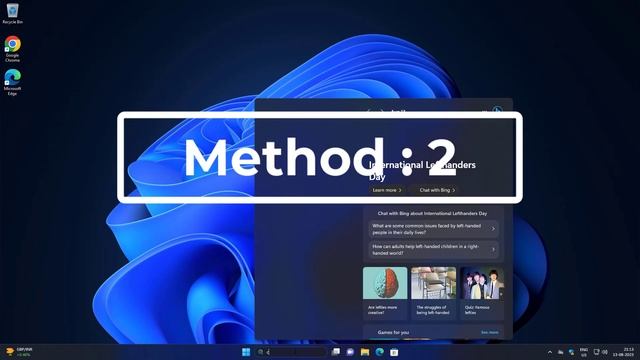This screenshot has height=360, width=640.
Task: Open 'Are lefties more creative?' card
Action: 385,293
